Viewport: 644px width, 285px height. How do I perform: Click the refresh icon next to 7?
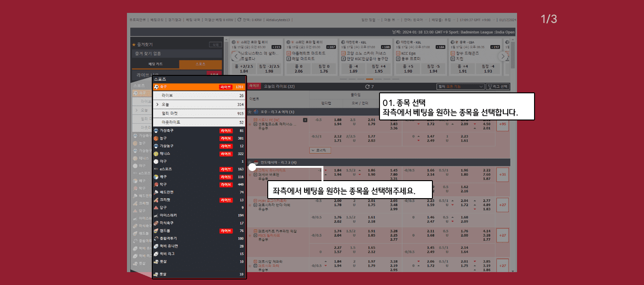(367, 86)
